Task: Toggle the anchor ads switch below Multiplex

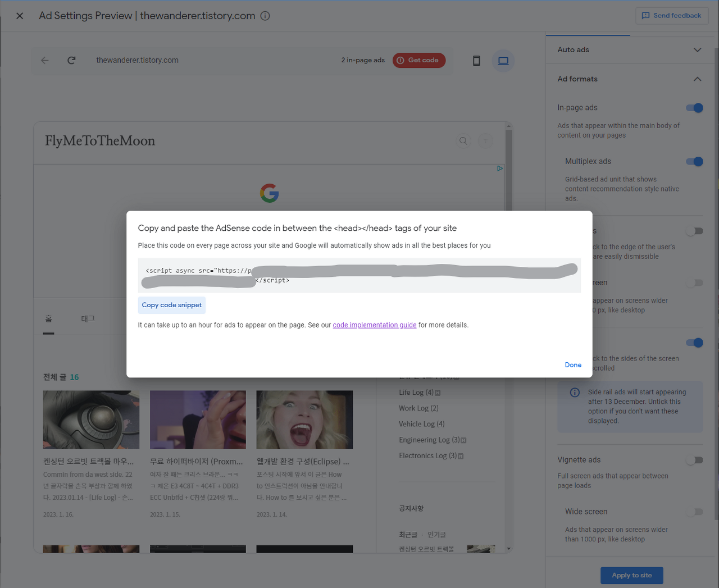Action: pyautogui.click(x=695, y=231)
